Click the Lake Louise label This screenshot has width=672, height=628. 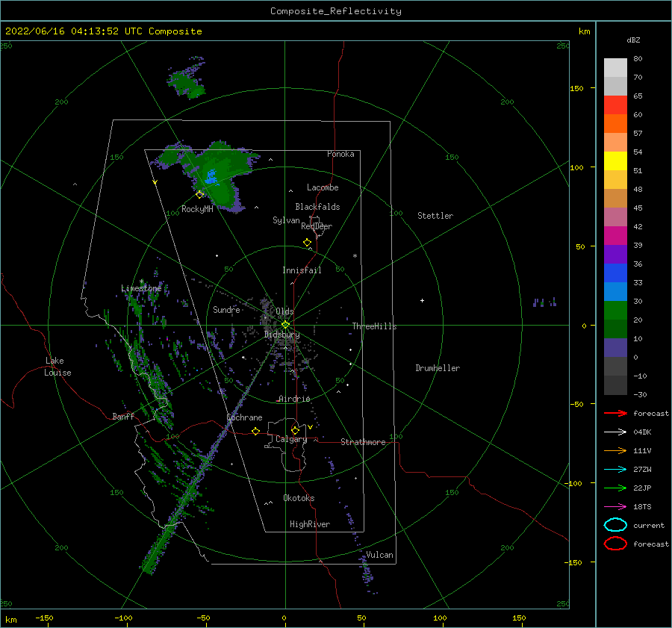pyautogui.click(x=57, y=367)
